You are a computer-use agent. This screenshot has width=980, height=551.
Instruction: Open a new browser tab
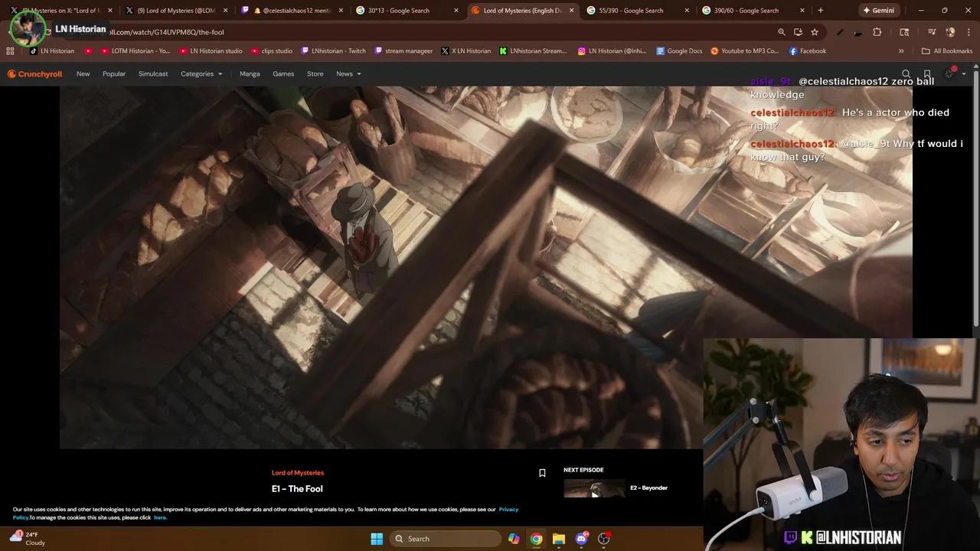coord(821,11)
